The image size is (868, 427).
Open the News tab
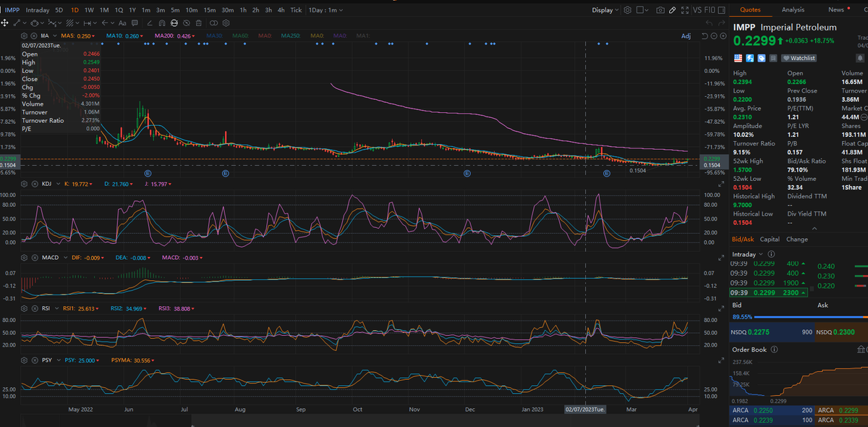[836, 9]
